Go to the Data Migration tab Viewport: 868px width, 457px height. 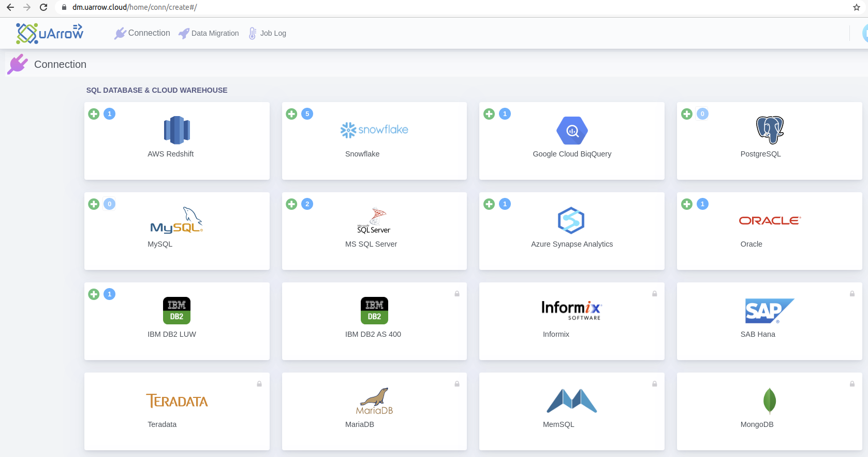tap(209, 33)
